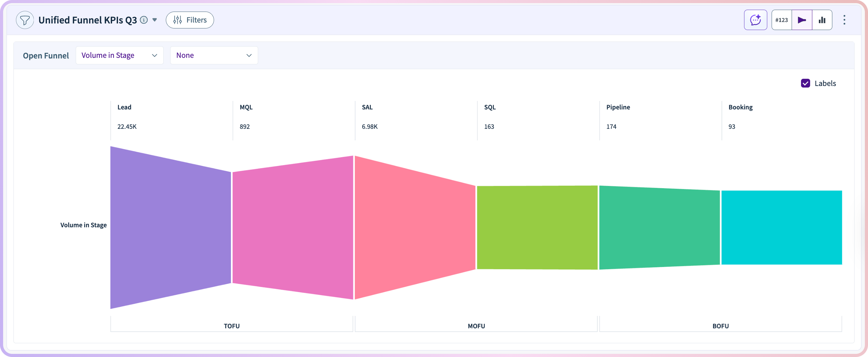
Task: Open the three-dot more options menu
Action: pyautogui.click(x=844, y=20)
